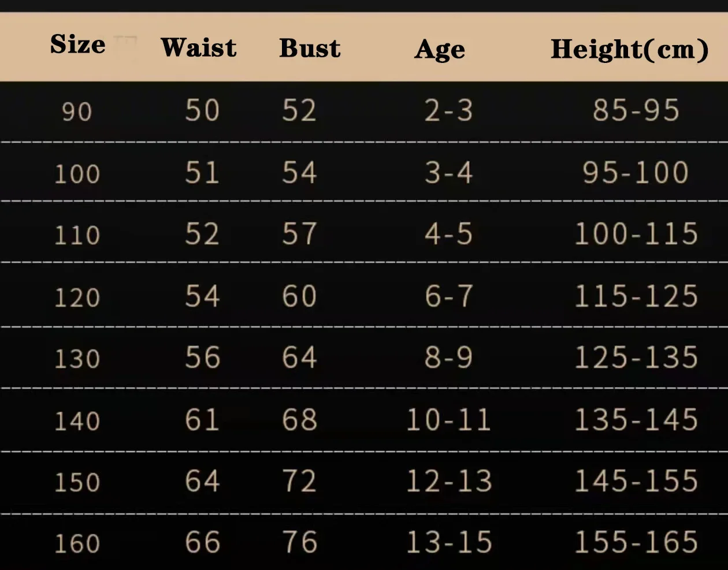The image size is (728, 570).
Task: Click waist value 61 for size 140
Action: tap(202, 420)
